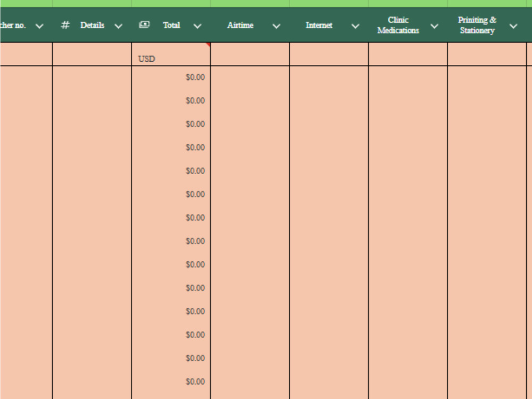Expand the Internet column dropdown
Screen dimensions: 532x399
(x=355, y=26)
